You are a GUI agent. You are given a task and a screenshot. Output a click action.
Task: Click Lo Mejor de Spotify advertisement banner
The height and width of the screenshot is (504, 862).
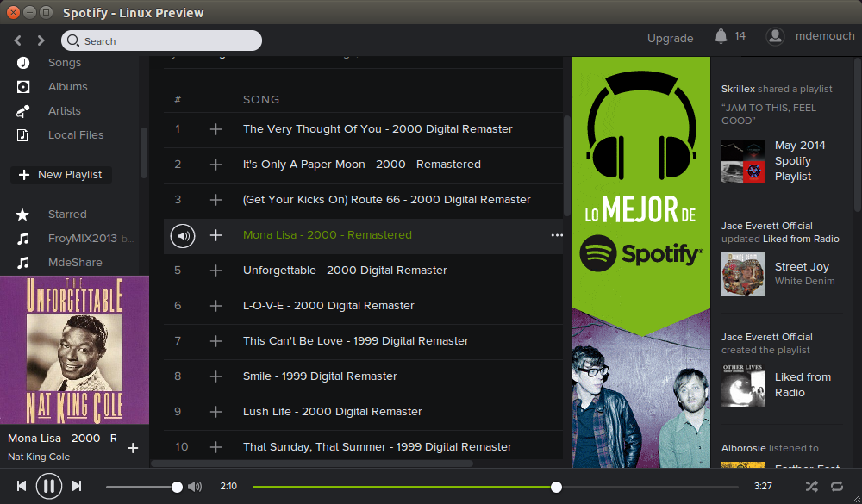pyautogui.click(x=641, y=262)
